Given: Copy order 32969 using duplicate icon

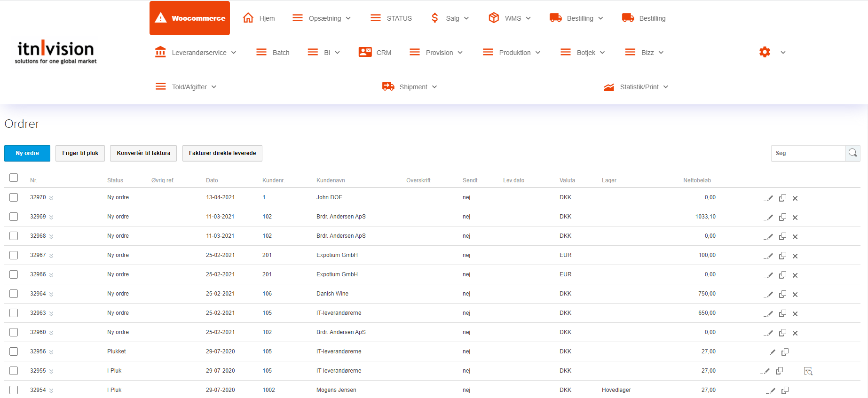Looking at the screenshot, I should tap(782, 217).
